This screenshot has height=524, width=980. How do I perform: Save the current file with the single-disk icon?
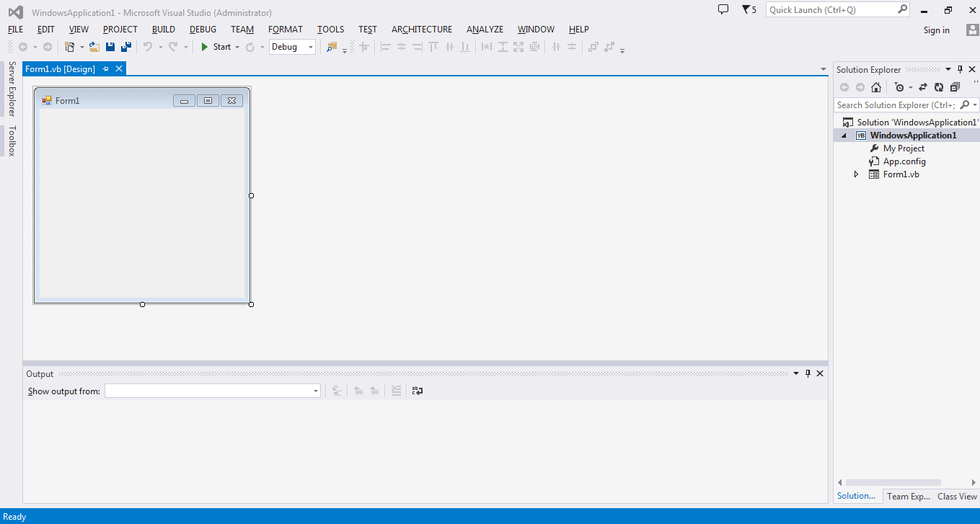pos(110,47)
